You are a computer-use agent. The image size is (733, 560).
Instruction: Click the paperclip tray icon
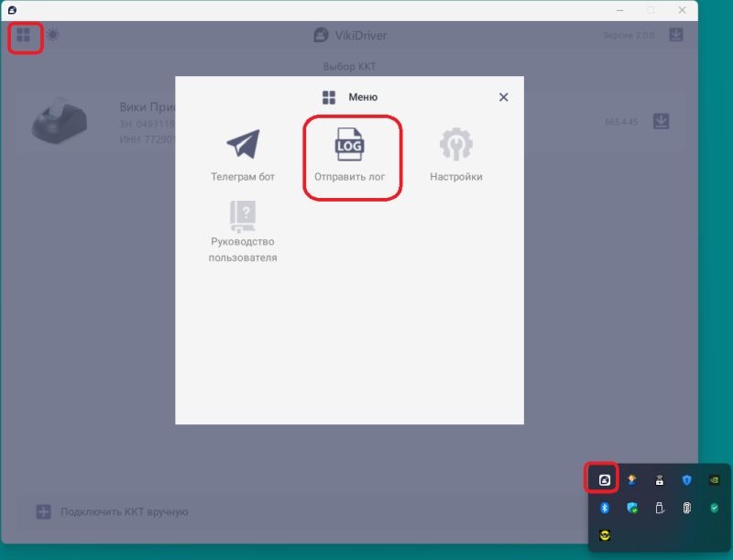[x=686, y=507]
